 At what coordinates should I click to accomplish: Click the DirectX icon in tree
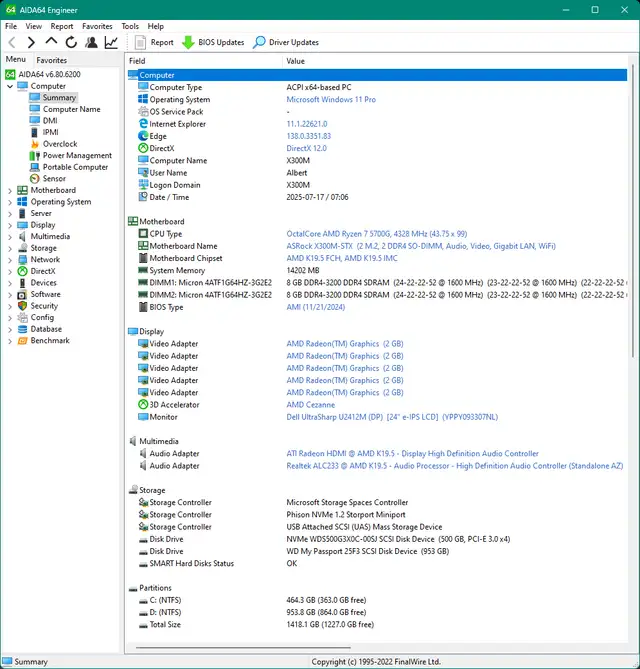coord(22,271)
